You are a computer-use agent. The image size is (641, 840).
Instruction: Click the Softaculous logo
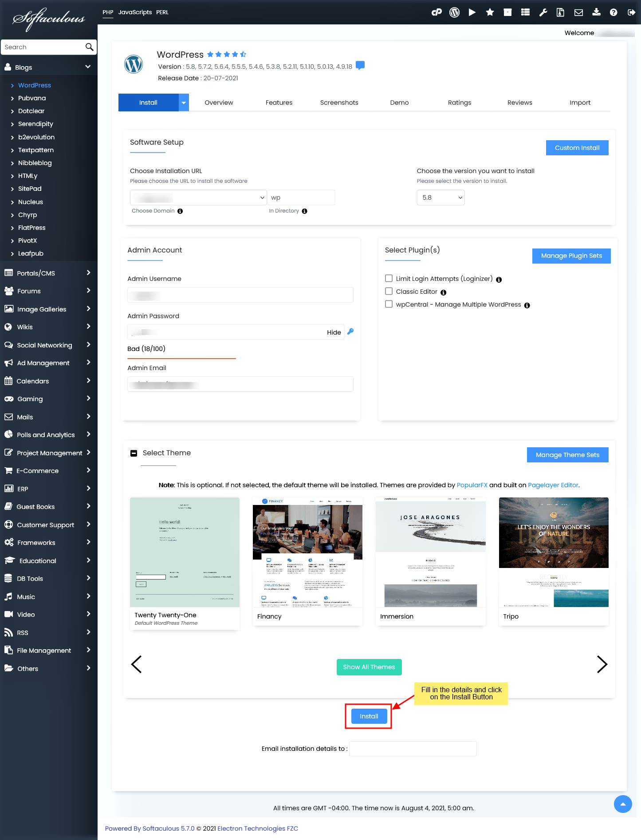(x=49, y=19)
